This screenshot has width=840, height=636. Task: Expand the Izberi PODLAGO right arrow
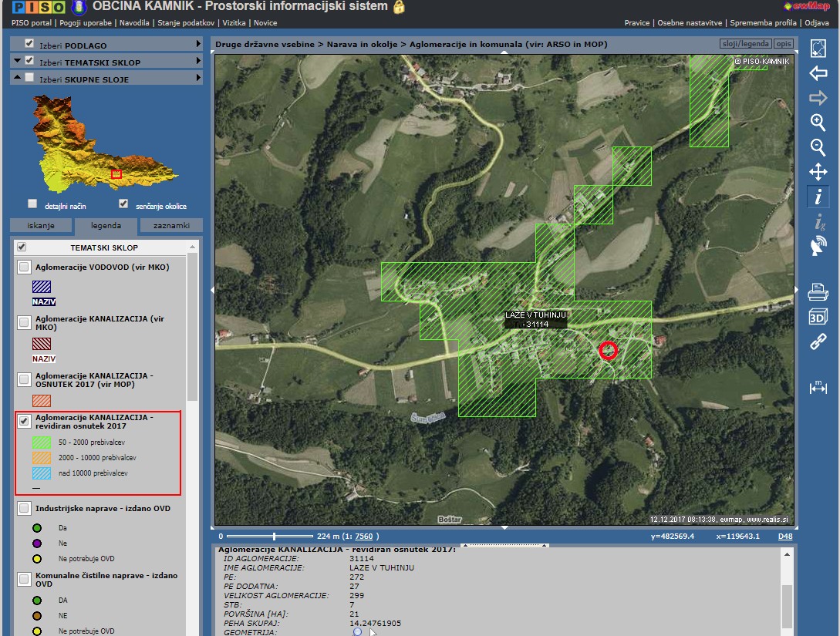click(198, 45)
